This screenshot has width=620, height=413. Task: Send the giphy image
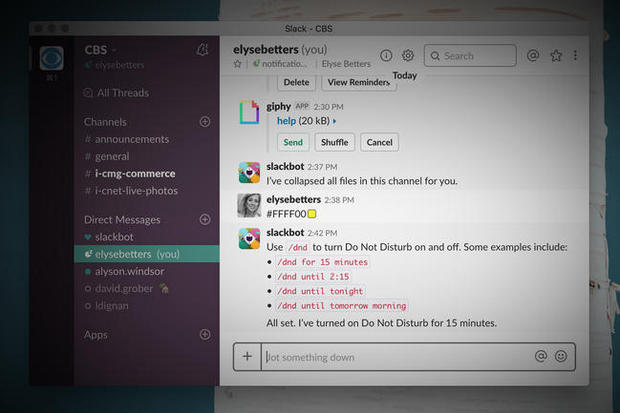[x=293, y=142]
